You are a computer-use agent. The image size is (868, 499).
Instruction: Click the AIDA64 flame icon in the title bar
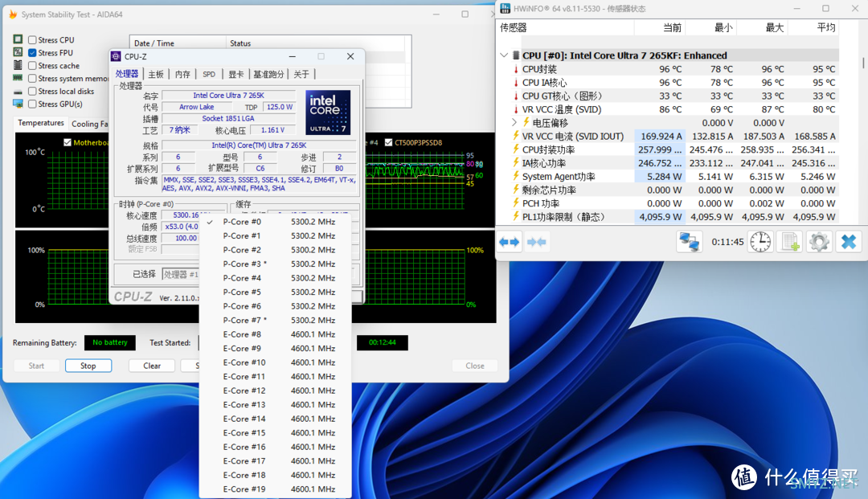tap(13, 14)
